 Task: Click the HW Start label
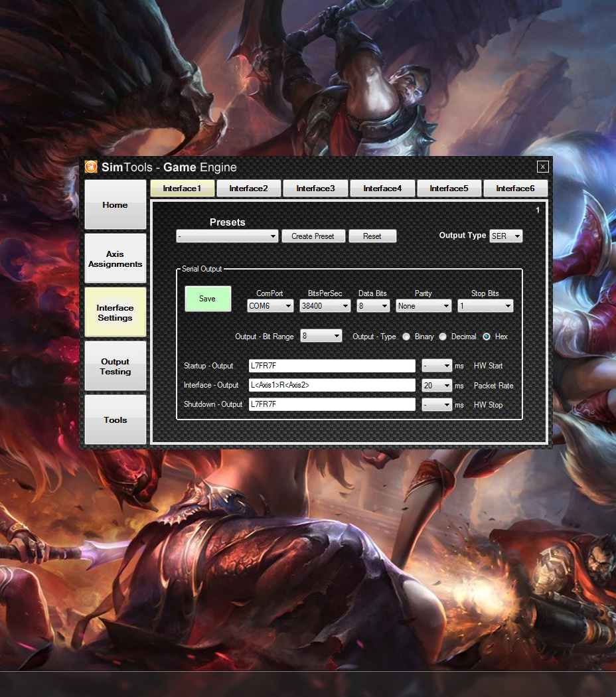click(x=488, y=366)
